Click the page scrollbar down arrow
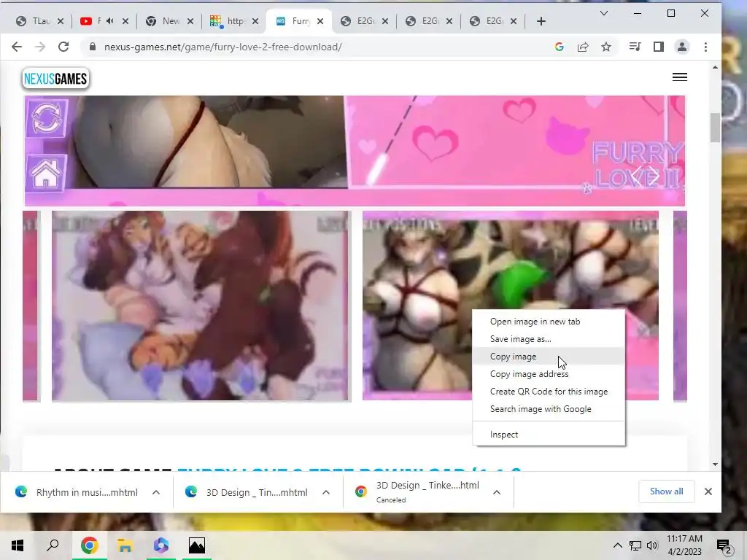 [x=715, y=464]
